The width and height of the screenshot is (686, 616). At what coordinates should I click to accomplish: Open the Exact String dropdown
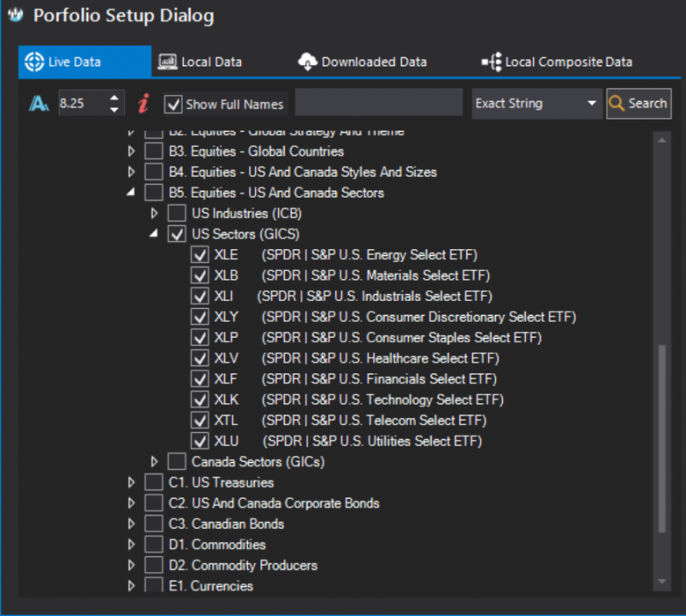coord(537,104)
